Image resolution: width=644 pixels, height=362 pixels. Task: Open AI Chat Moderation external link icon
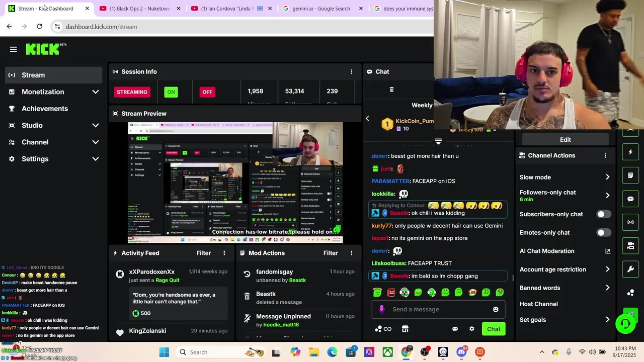[x=607, y=251]
